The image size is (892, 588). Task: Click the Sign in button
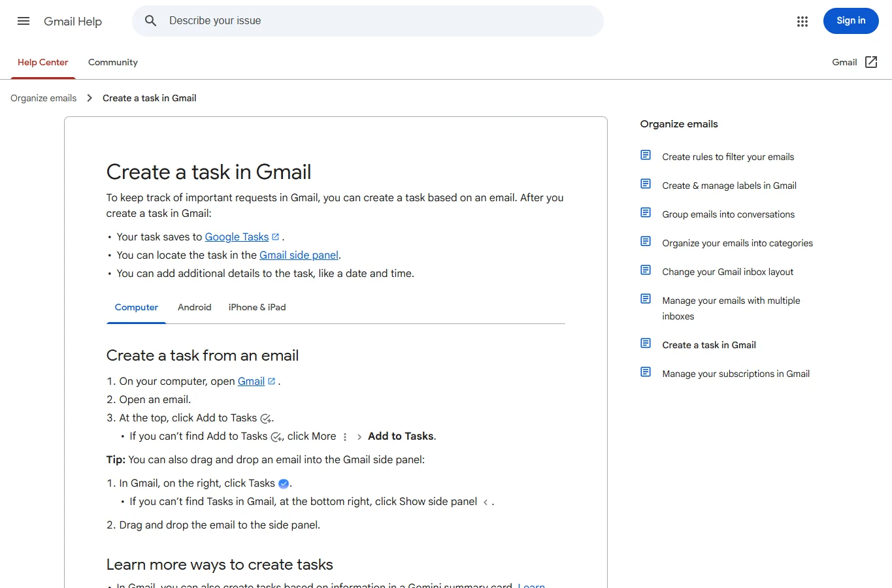851,21
